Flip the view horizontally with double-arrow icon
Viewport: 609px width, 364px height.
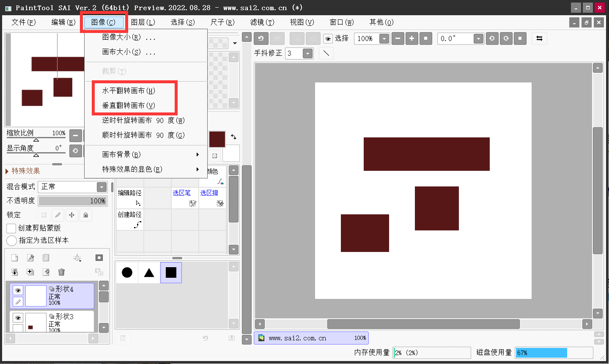tap(539, 38)
